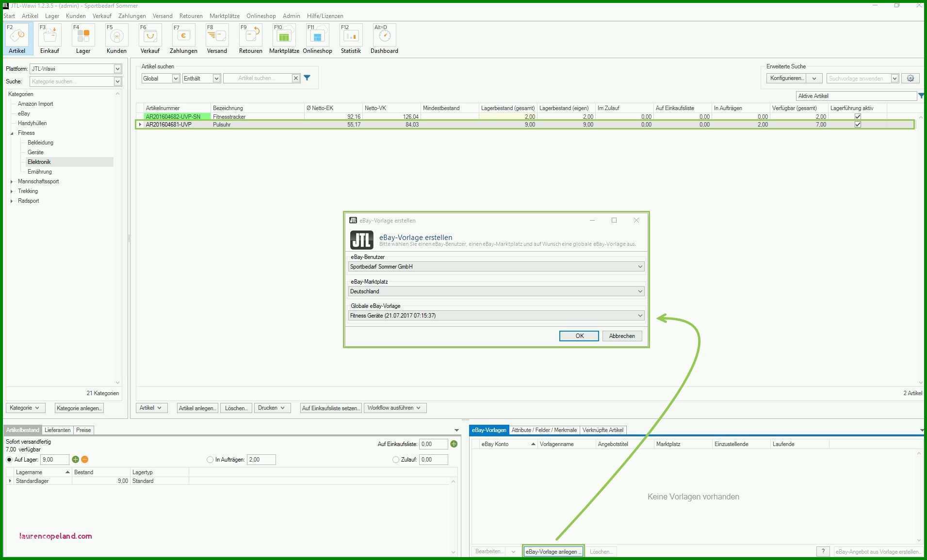927x560 pixels.
Task: Clear the Artikel suchen field with the X icon
Action: [x=295, y=78]
